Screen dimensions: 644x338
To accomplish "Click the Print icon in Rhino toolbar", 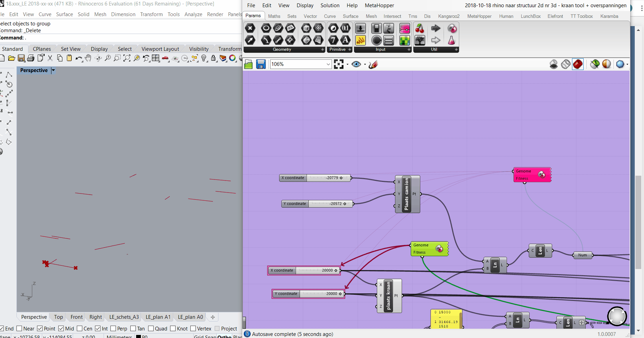I will point(31,58).
